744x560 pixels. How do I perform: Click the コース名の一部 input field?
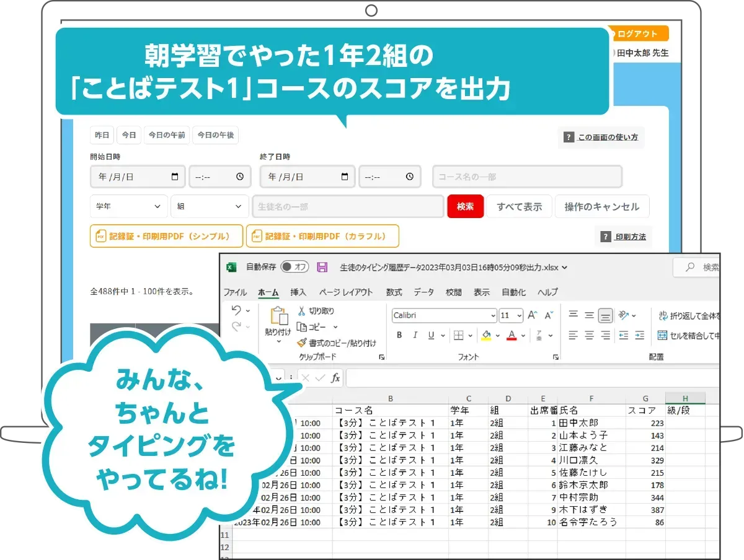(x=526, y=177)
